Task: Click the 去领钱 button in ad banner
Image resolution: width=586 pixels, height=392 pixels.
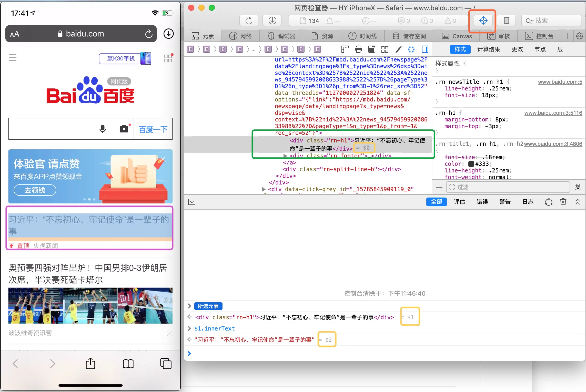Action: 34,190
